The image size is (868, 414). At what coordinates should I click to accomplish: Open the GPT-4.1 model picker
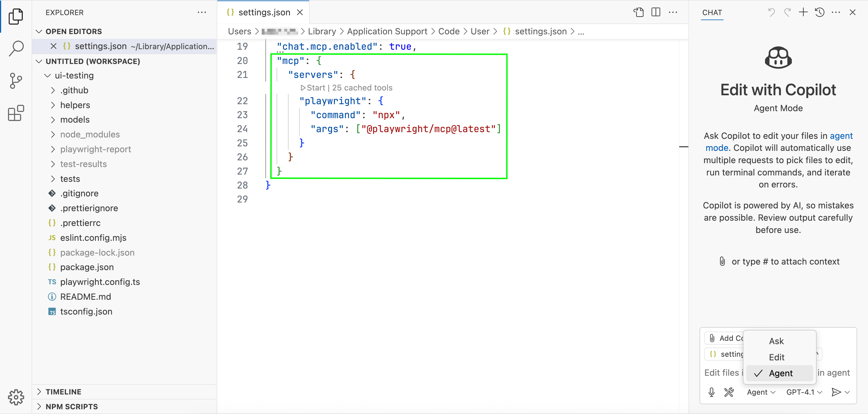pos(804,392)
